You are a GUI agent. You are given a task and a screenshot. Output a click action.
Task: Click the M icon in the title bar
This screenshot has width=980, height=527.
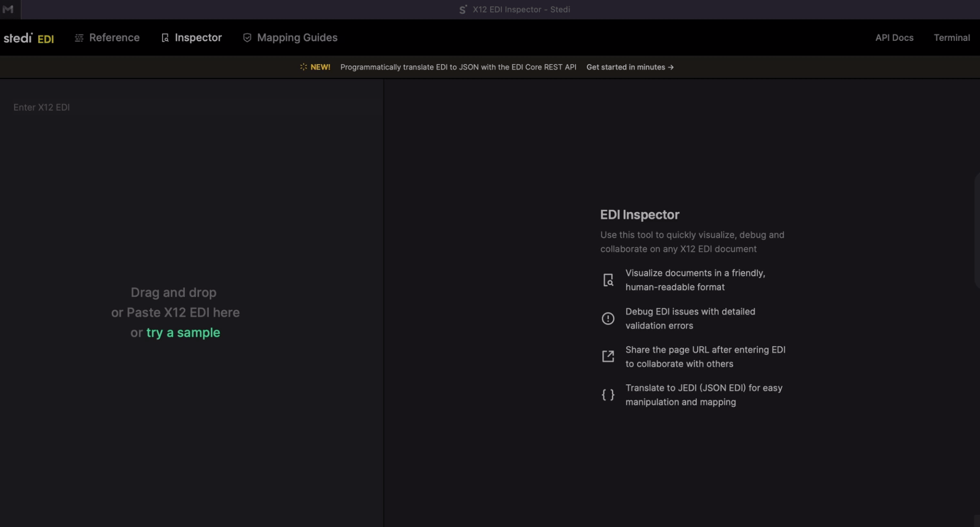tap(8, 9)
